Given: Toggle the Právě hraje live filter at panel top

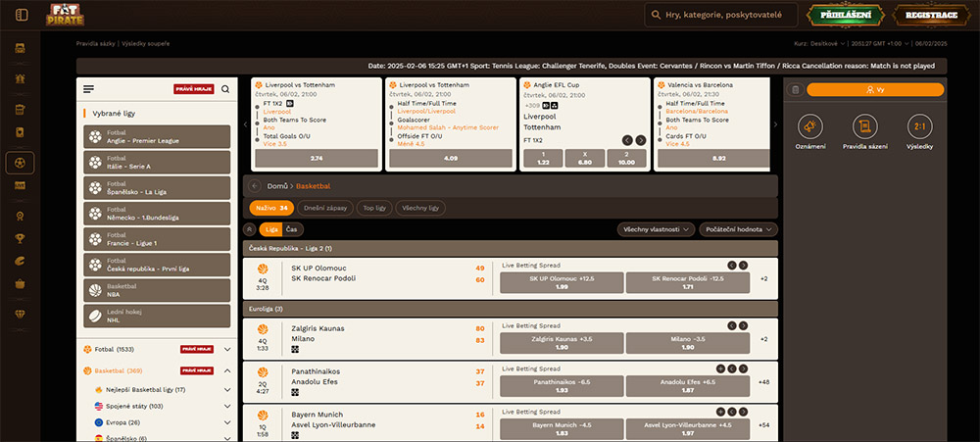Looking at the screenshot, I should click(x=194, y=89).
